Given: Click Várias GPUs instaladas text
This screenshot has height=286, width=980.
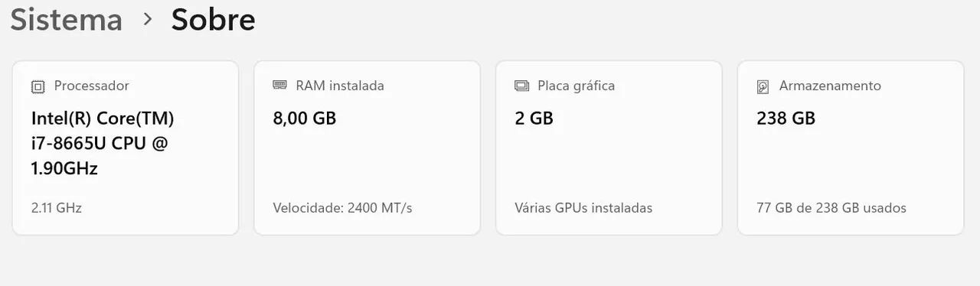Looking at the screenshot, I should (584, 208).
